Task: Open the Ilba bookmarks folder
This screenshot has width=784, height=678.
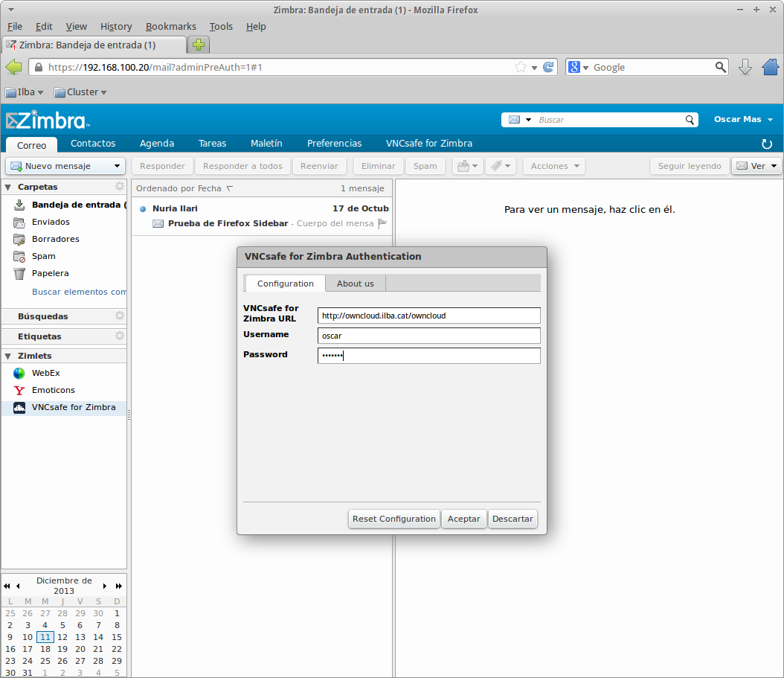Action: pyautogui.click(x=25, y=92)
